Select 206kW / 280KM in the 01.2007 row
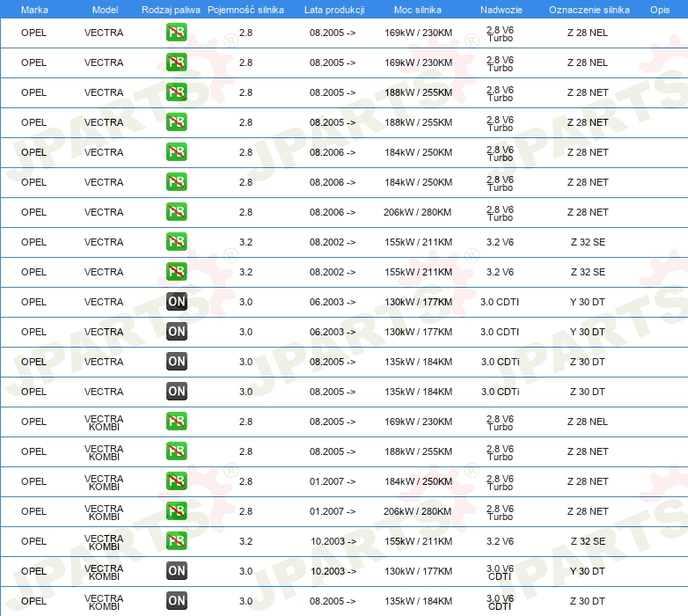 pyautogui.click(x=417, y=511)
